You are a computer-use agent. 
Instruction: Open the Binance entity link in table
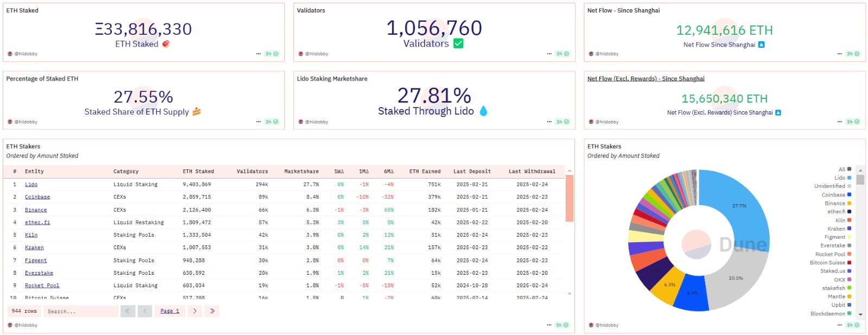tap(36, 210)
